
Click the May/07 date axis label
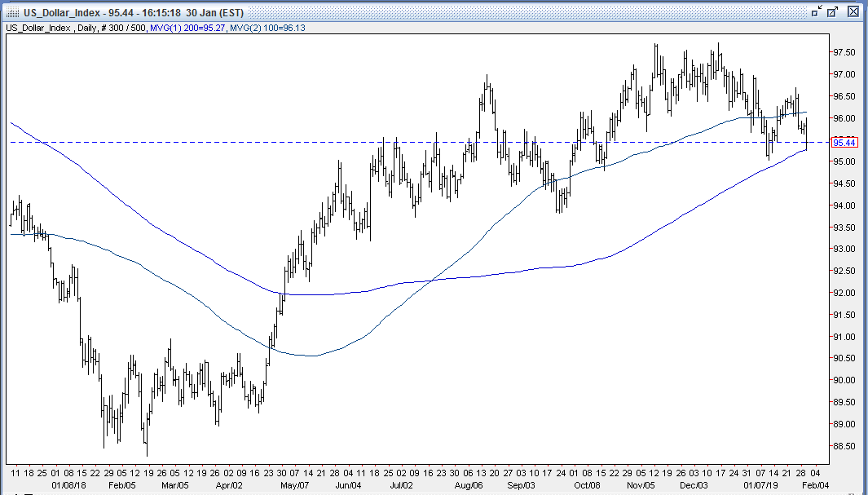(x=294, y=485)
